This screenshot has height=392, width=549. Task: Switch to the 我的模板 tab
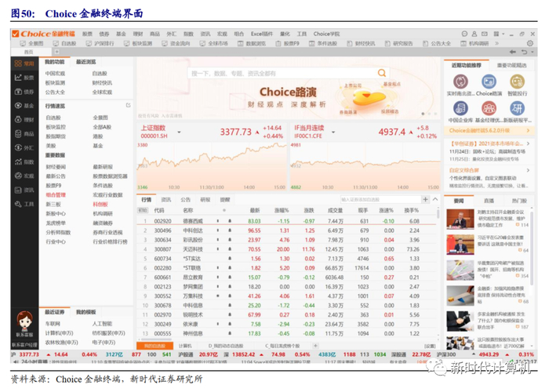click(x=85, y=312)
